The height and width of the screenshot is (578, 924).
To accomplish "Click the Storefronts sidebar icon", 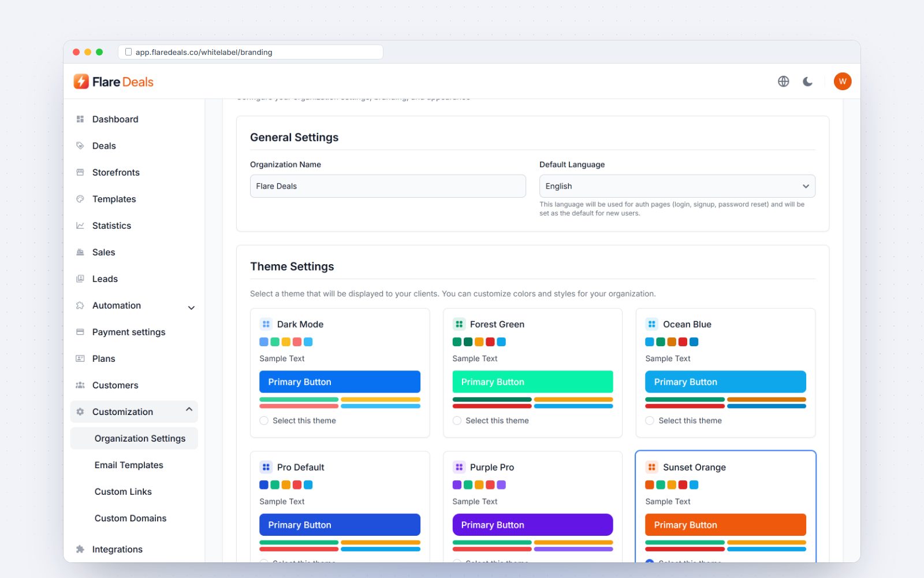I will click(80, 172).
